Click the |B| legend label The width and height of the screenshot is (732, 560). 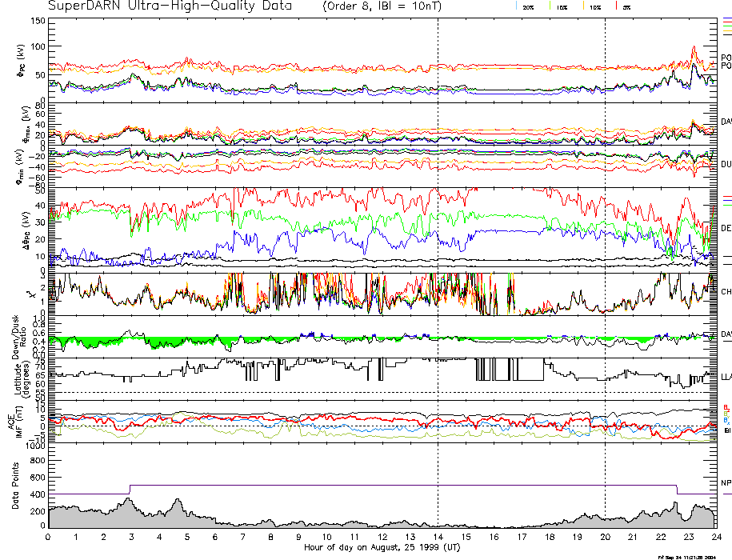(727, 430)
